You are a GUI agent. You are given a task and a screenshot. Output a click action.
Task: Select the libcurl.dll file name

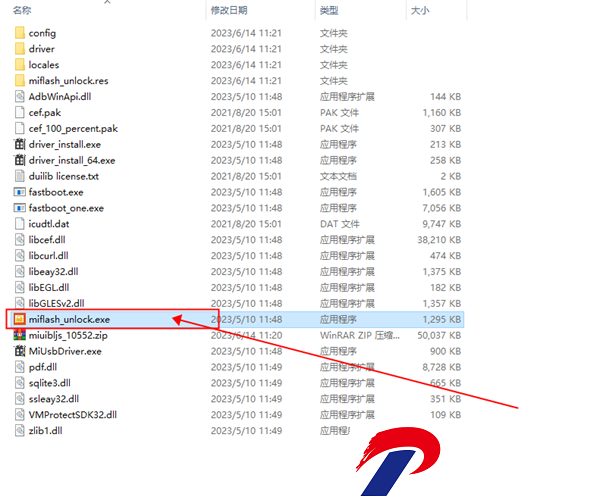coord(48,256)
